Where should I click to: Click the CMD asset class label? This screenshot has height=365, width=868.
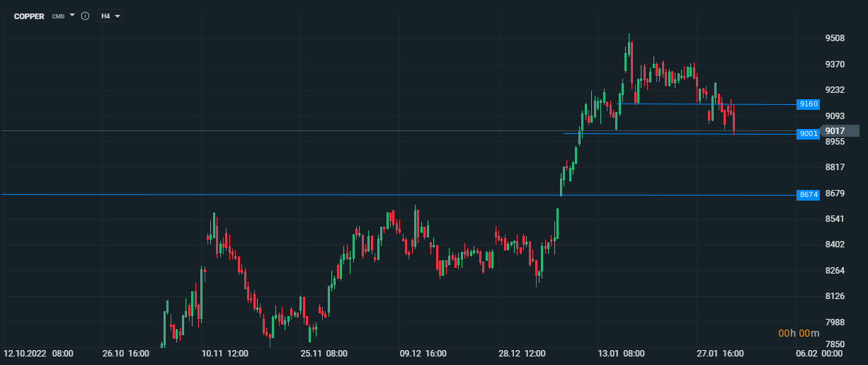(x=58, y=16)
